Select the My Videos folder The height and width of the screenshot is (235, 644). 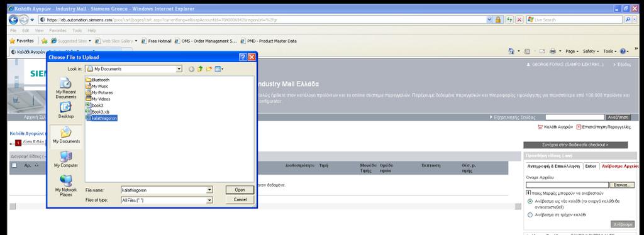(98, 99)
